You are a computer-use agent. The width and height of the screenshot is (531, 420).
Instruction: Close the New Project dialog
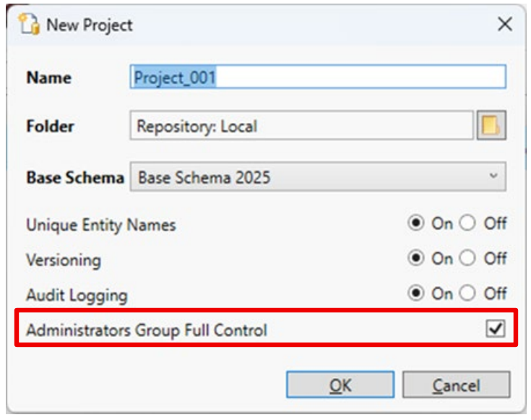click(505, 24)
